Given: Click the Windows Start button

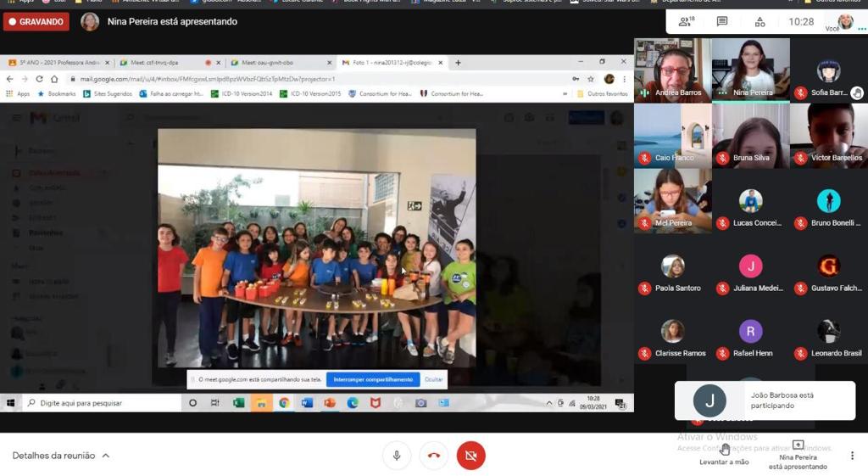Looking at the screenshot, I should pyautogui.click(x=10, y=403).
